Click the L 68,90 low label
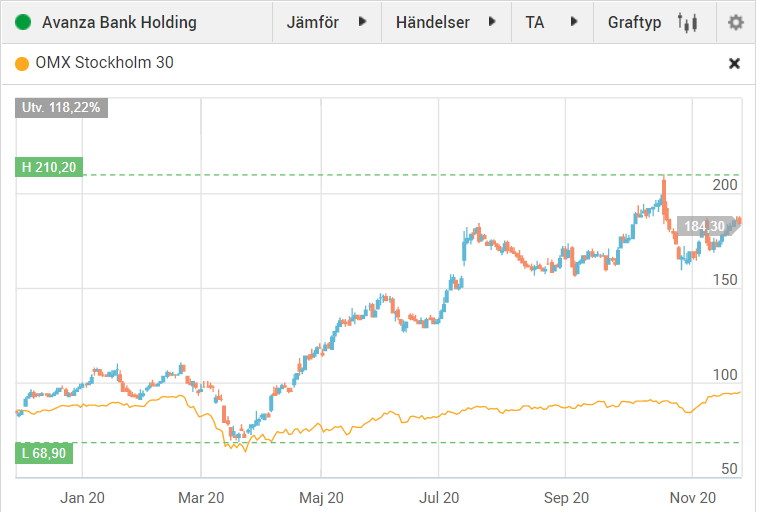The image size is (759, 512). [44, 453]
